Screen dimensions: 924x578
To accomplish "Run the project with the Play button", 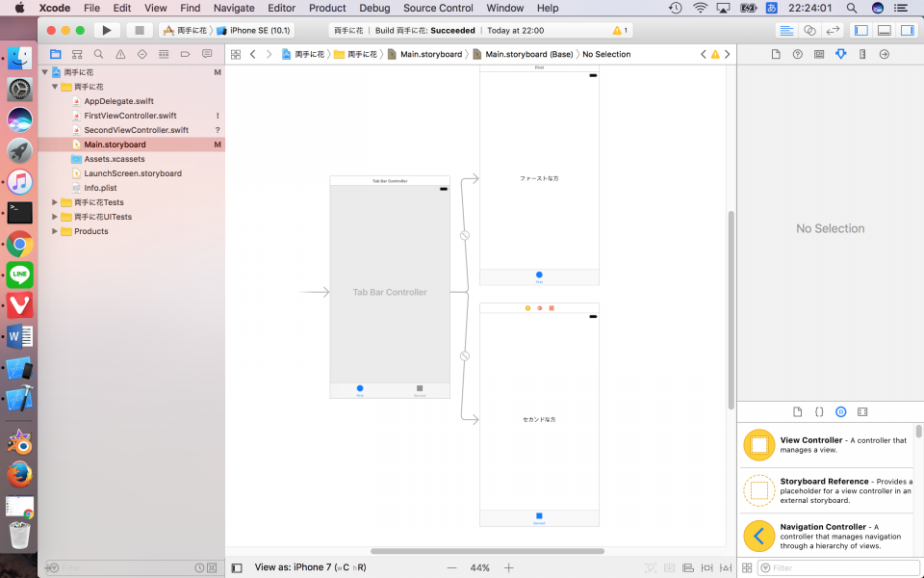I will tap(107, 30).
